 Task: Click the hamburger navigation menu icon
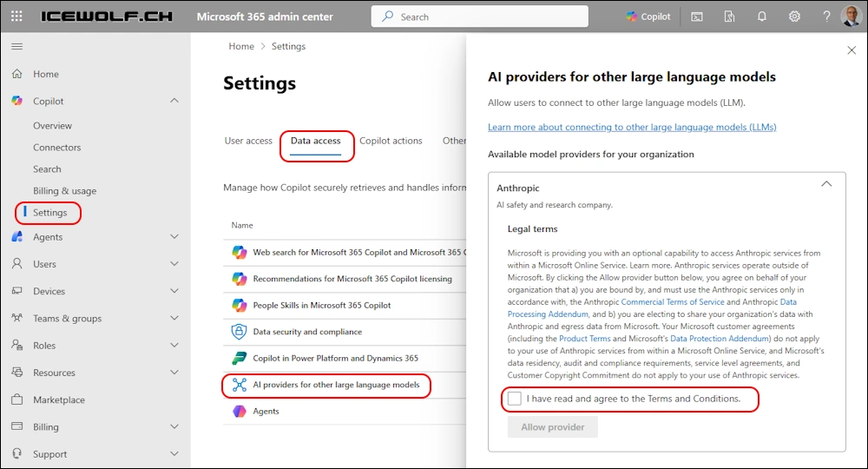tap(17, 46)
